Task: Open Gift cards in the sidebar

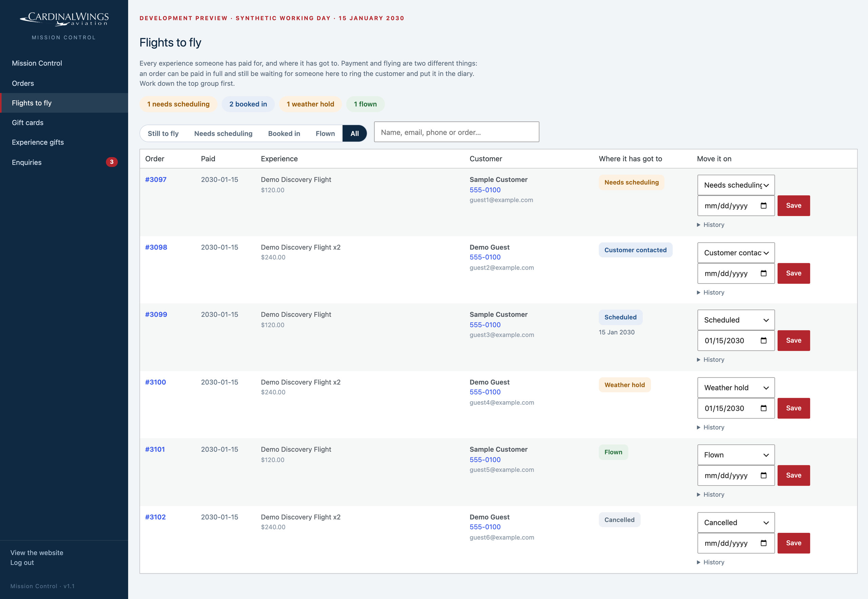Action: (x=64, y=123)
